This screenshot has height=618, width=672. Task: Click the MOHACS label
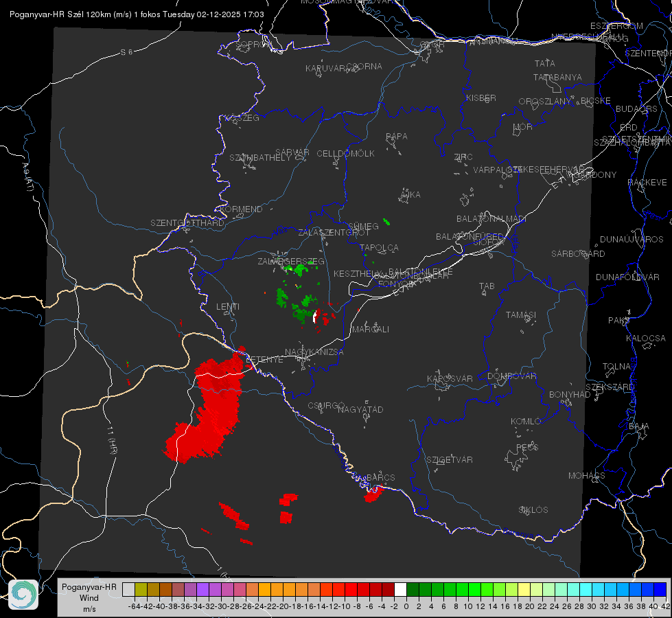pos(586,476)
